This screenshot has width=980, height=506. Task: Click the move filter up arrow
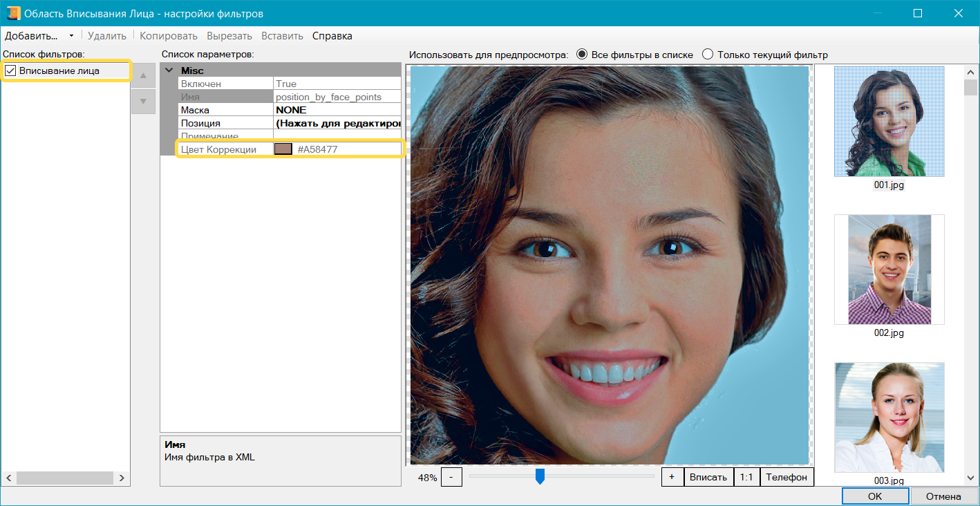143,75
